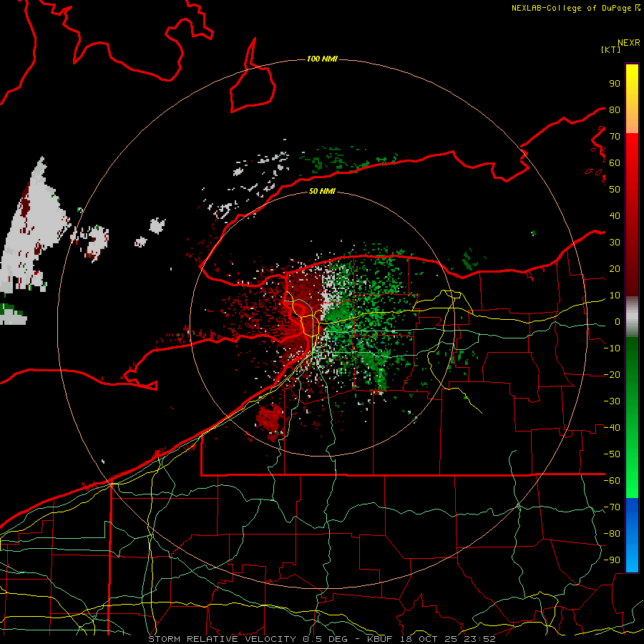The width and height of the screenshot is (644, 644).
Task: Click the gray zero-velocity segment of the color bar
Action: point(632,317)
